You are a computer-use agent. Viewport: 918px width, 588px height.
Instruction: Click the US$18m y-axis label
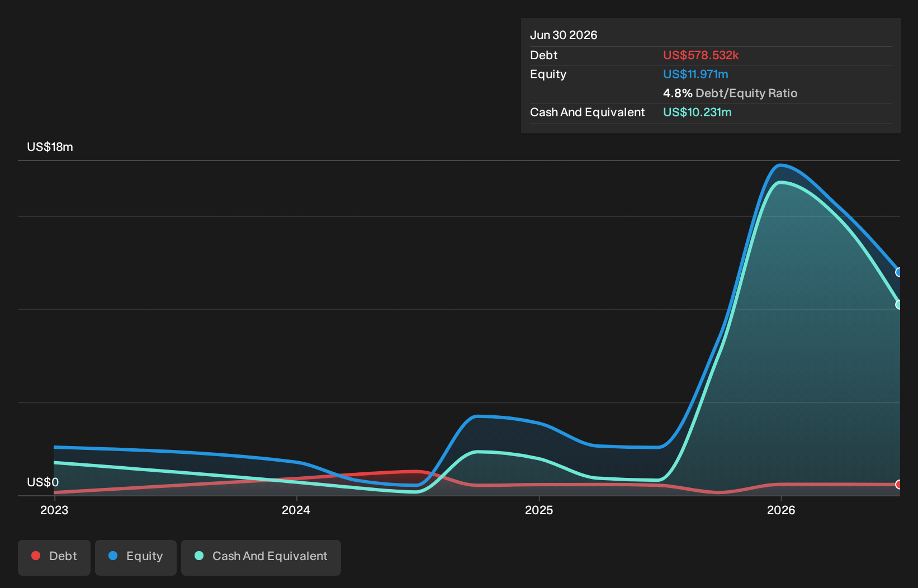[50, 147]
